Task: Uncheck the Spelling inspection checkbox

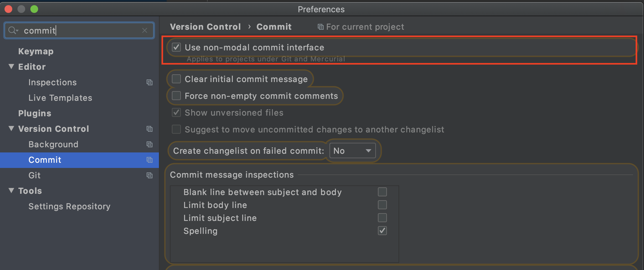Action: point(382,231)
